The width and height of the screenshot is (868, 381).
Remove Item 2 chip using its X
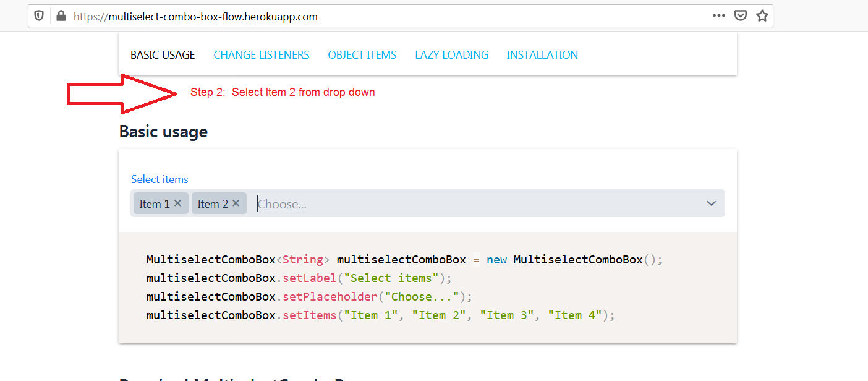236,203
